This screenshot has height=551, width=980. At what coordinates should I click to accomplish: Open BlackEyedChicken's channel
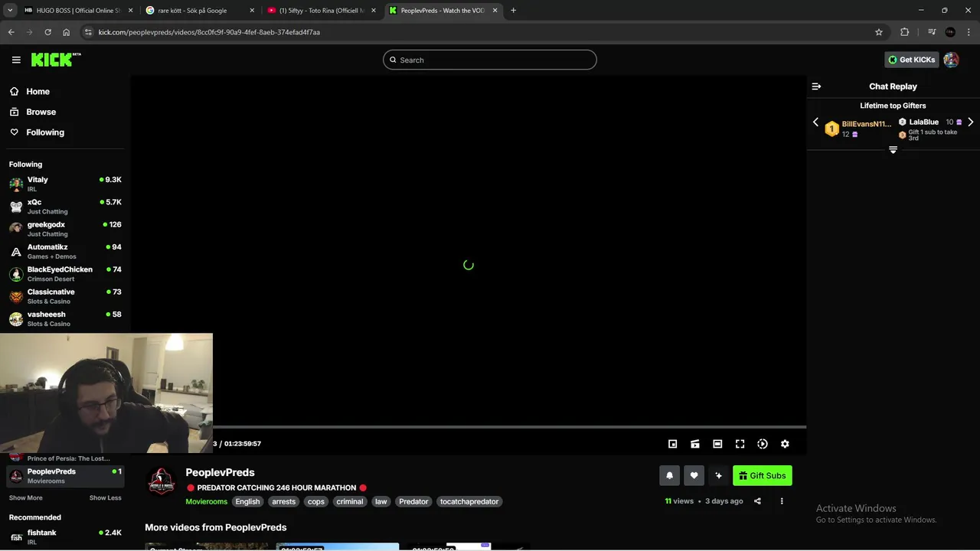(x=65, y=274)
